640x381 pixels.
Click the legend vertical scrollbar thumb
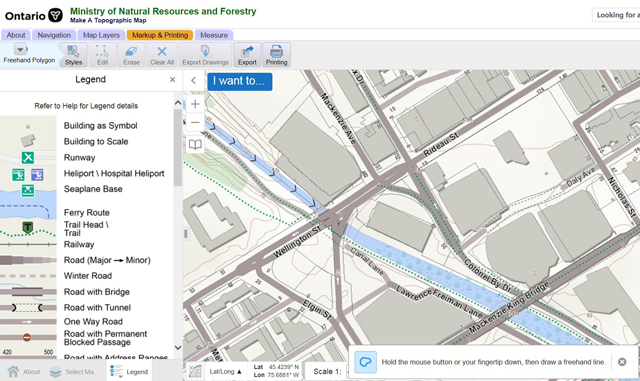pyautogui.click(x=178, y=148)
